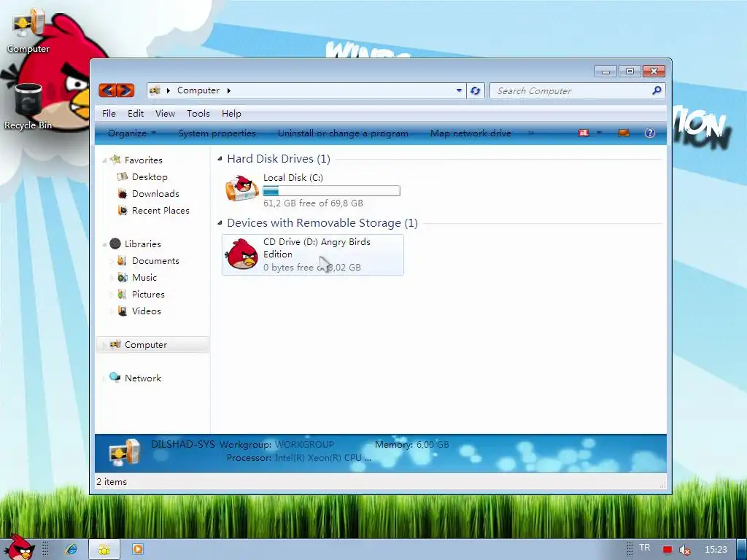
Task: Open the Computer desktop icon
Action: pyautogui.click(x=28, y=29)
